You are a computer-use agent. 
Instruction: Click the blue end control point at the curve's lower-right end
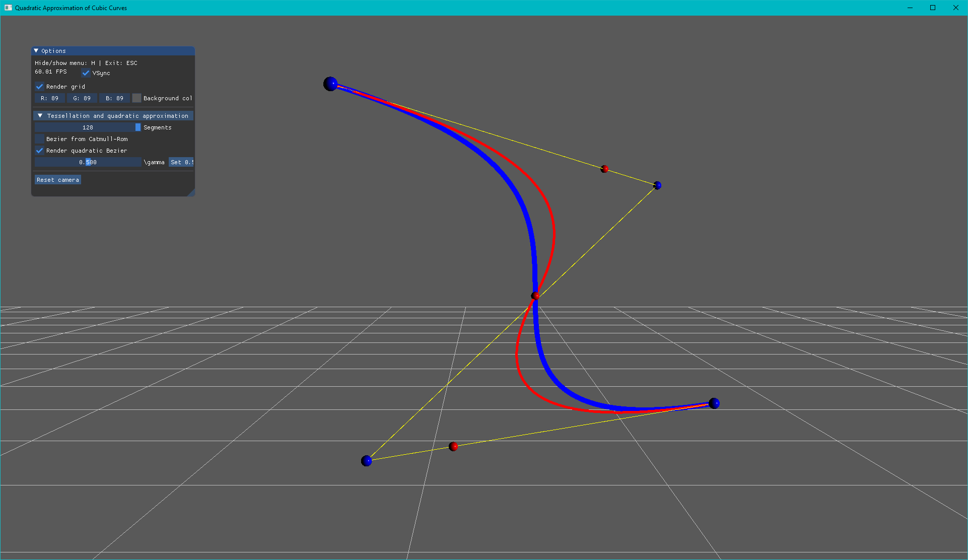(x=714, y=403)
